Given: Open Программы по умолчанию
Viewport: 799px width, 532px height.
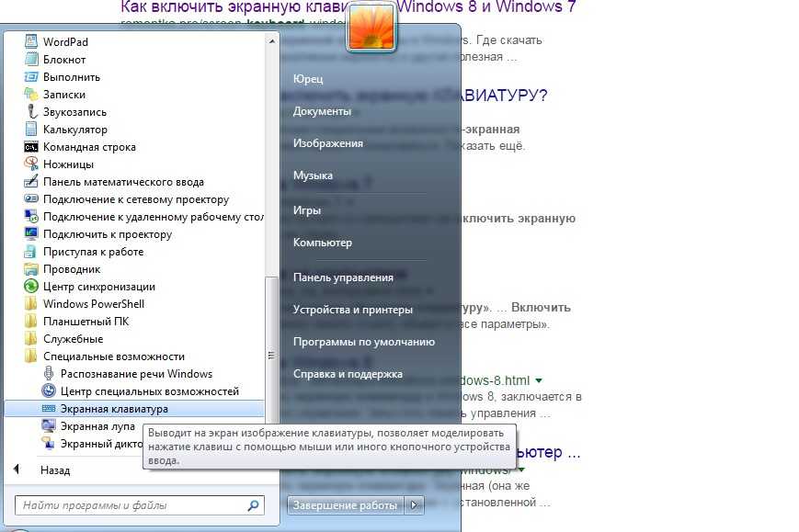Looking at the screenshot, I should click(364, 342).
